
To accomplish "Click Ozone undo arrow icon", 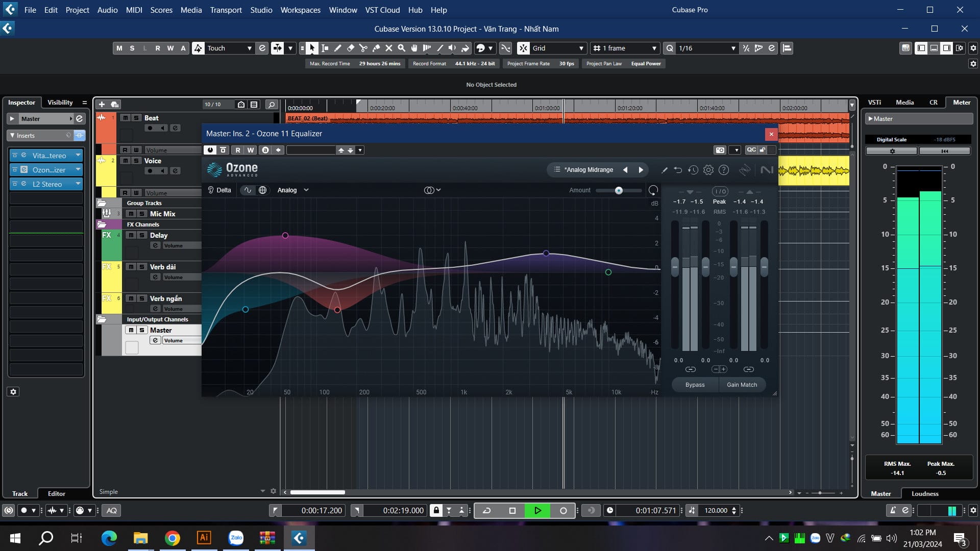I will 678,170.
